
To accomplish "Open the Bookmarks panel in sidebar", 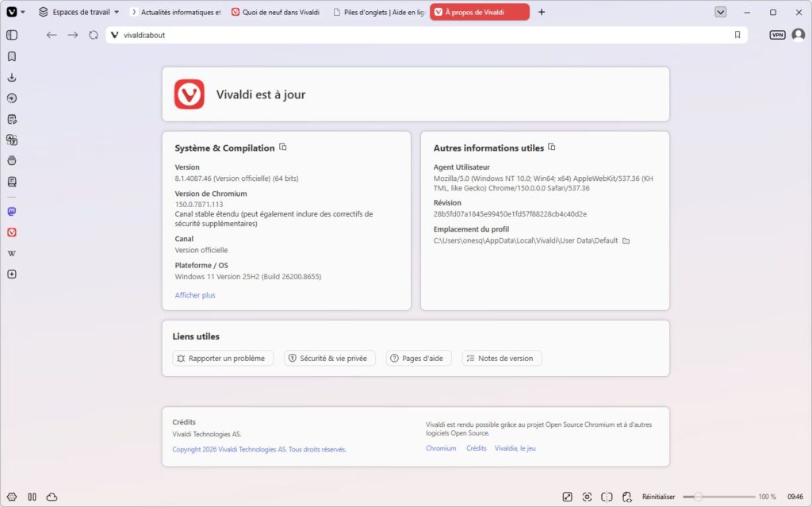I will pyautogui.click(x=12, y=56).
